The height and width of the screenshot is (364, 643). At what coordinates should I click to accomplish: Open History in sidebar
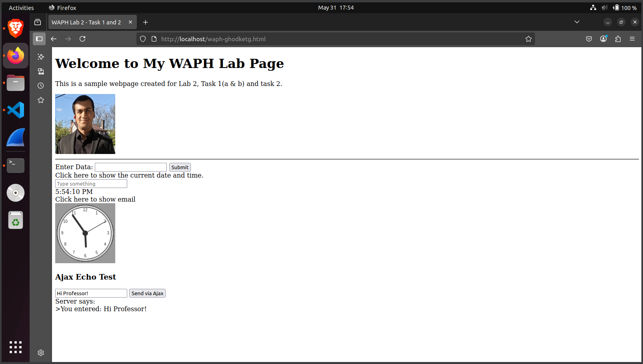[41, 86]
